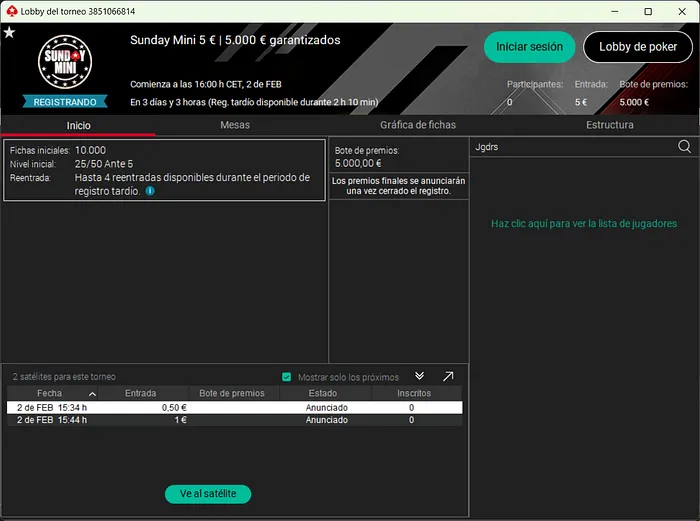Open the Gráfica de fichas tab
This screenshot has width=700, height=521.
417,125
